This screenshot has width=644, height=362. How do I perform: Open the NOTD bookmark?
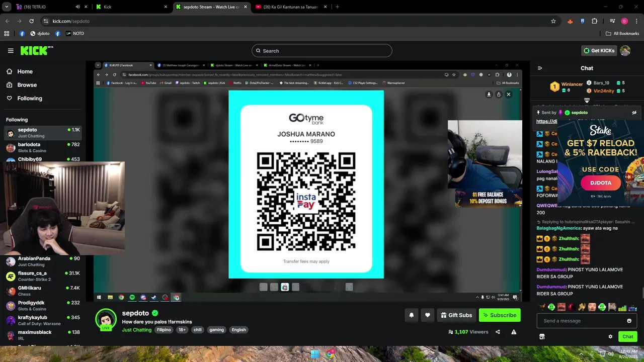[x=74, y=34]
